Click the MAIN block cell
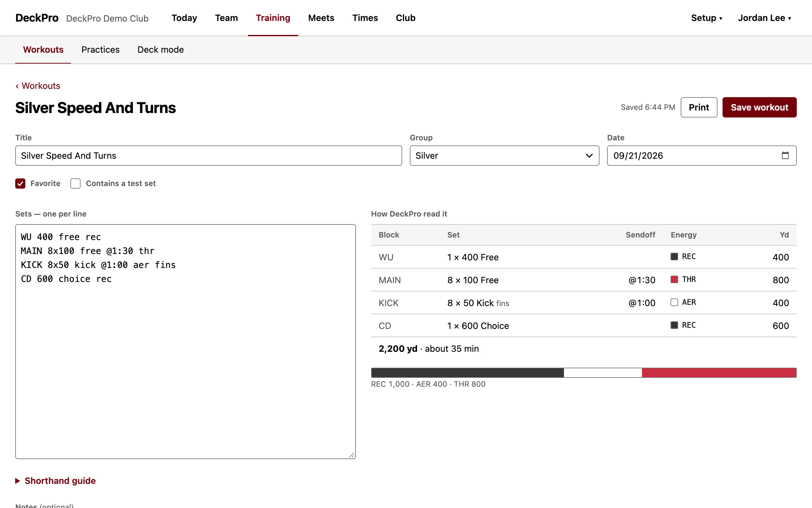This screenshot has height=508, width=812. [390, 280]
